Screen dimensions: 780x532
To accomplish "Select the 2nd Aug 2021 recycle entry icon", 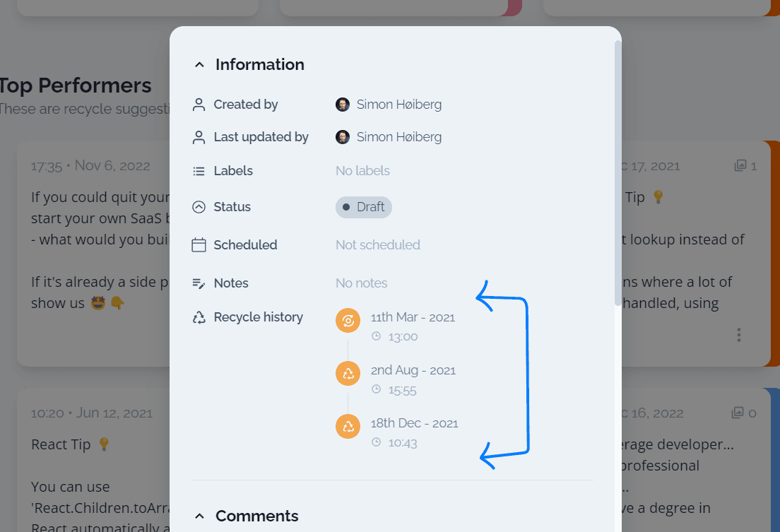I will coord(348,373).
